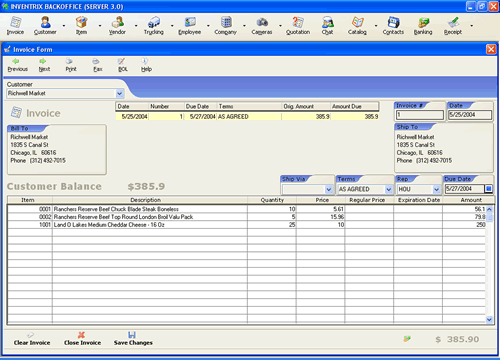Image resolution: width=500 pixels, height=360 pixels.
Task: Expand dropdown arrow next to Customer toolbar icon
Action: 64,26
